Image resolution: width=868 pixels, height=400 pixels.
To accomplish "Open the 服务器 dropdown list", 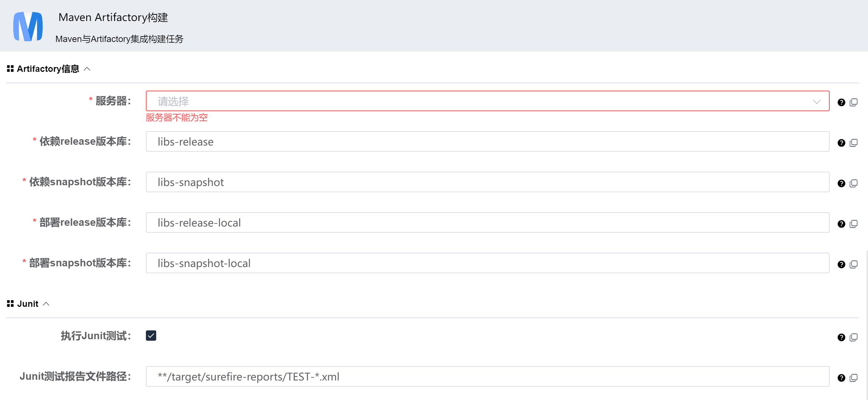I will [x=487, y=101].
